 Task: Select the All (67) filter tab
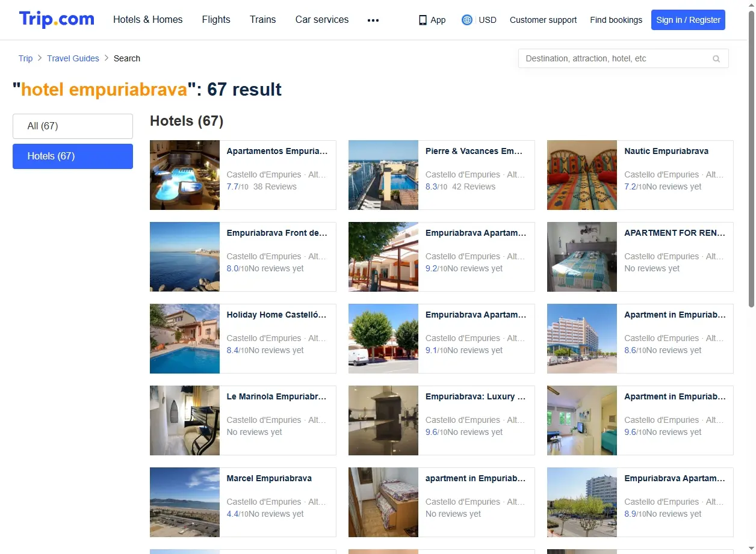click(x=73, y=126)
